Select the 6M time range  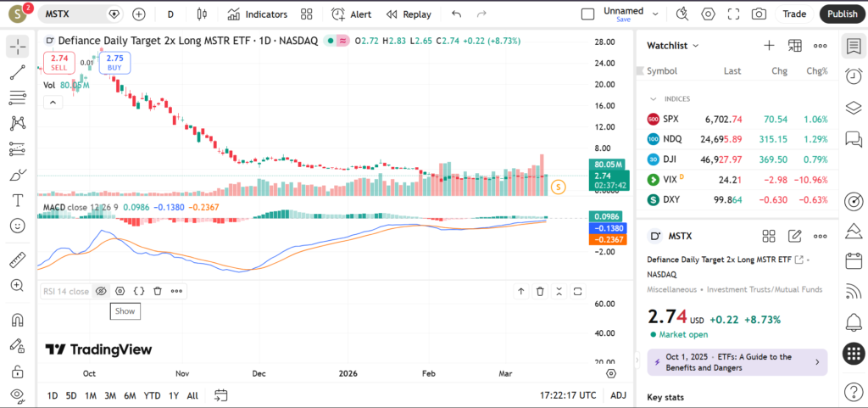[x=130, y=395]
